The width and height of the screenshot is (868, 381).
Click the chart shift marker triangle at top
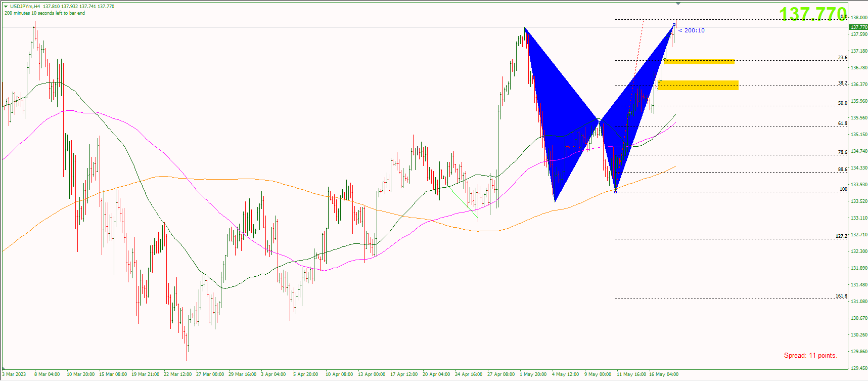click(x=678, y=4)
